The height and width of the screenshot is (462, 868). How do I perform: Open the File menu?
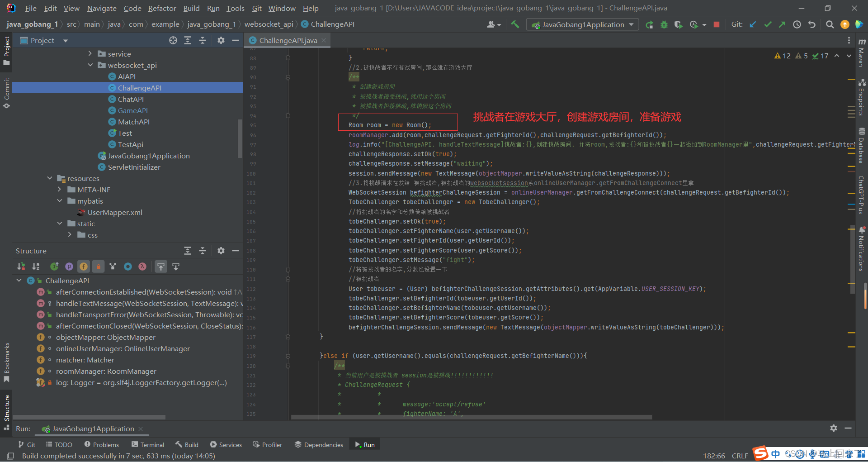(x=31, y=8)
